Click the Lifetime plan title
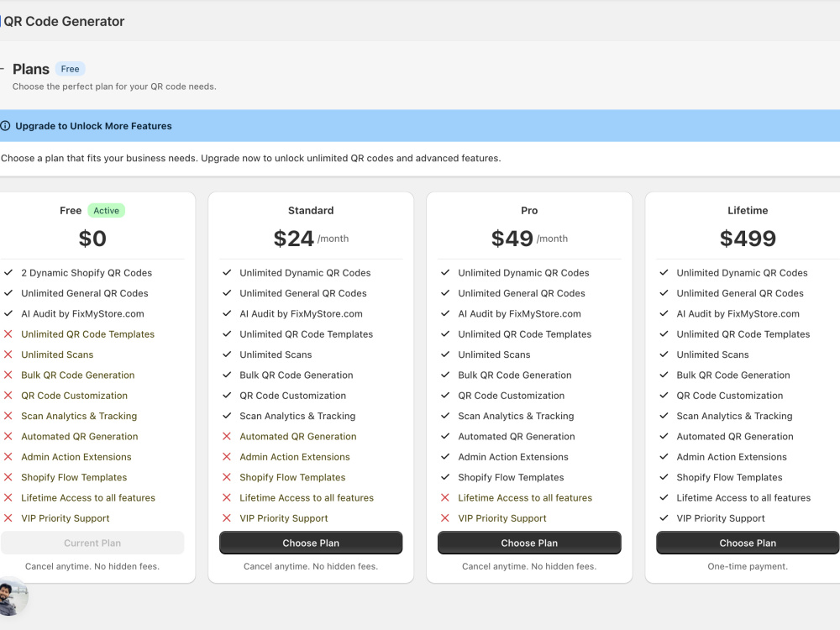This screenshot has width=840, height=630. click(748, 211)
